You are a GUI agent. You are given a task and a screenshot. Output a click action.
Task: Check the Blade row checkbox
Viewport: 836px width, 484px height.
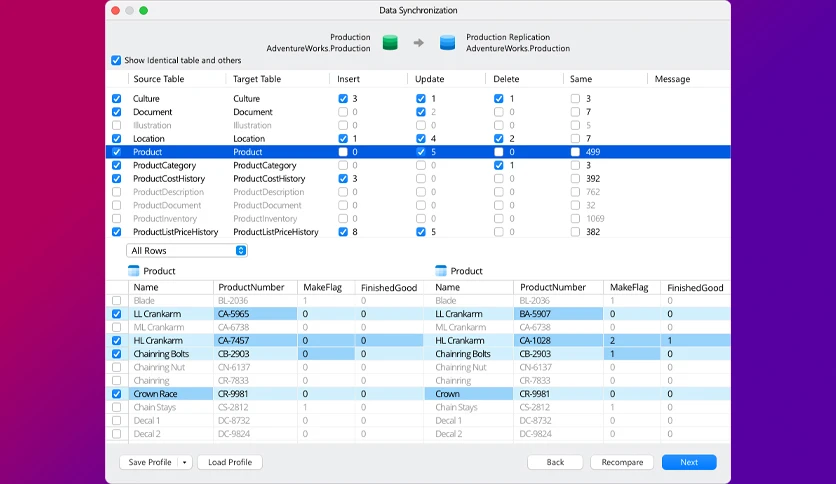coord(116,301)
